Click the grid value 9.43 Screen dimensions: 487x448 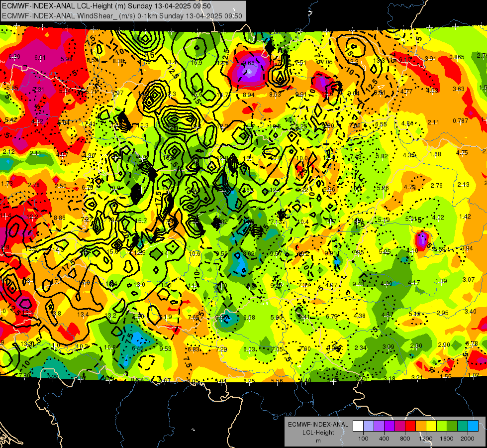click(359, 284)
